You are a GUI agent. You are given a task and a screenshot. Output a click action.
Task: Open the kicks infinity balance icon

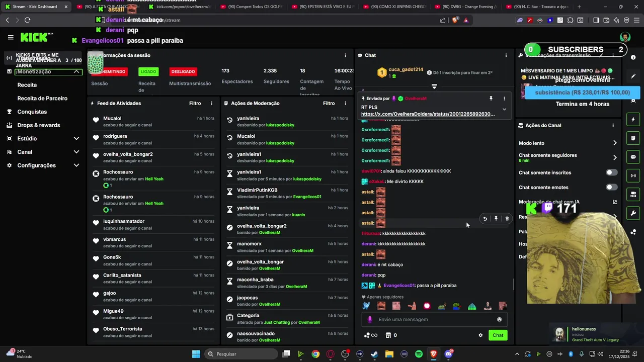tap(371, 335)
